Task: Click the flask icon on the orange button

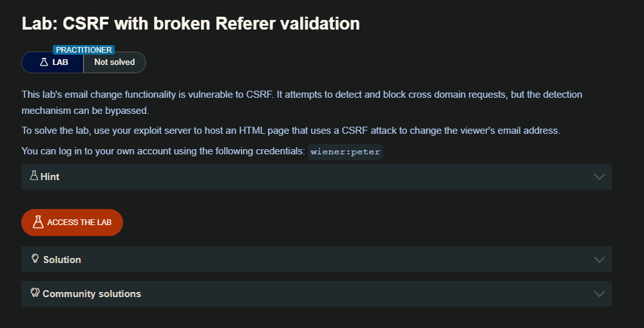Action: [38, 222]
